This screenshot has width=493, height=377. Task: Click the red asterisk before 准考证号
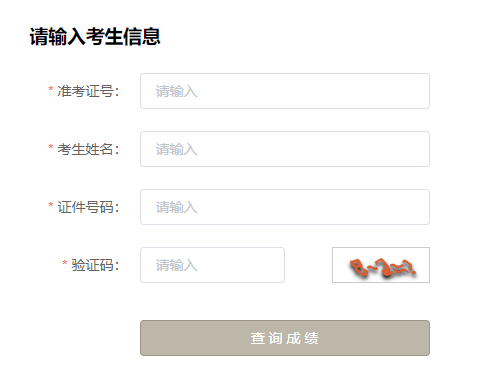click(51, 89)
